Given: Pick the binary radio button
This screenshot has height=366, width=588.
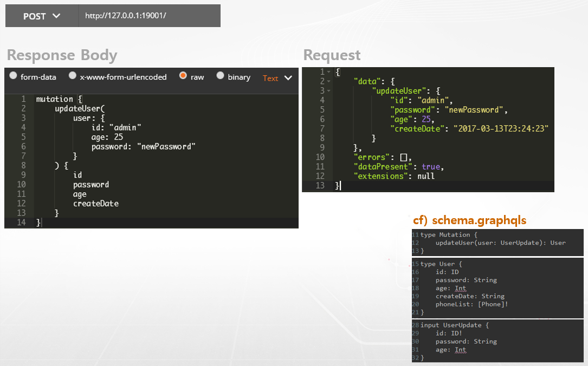Looking at the screenshot, I should pos(221,76).
